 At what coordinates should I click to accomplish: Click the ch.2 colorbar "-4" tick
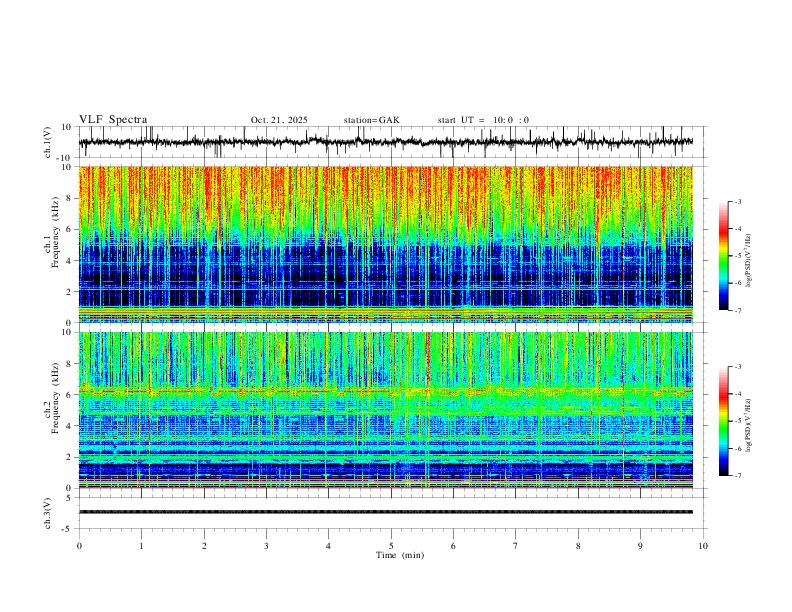click(738, 394)
